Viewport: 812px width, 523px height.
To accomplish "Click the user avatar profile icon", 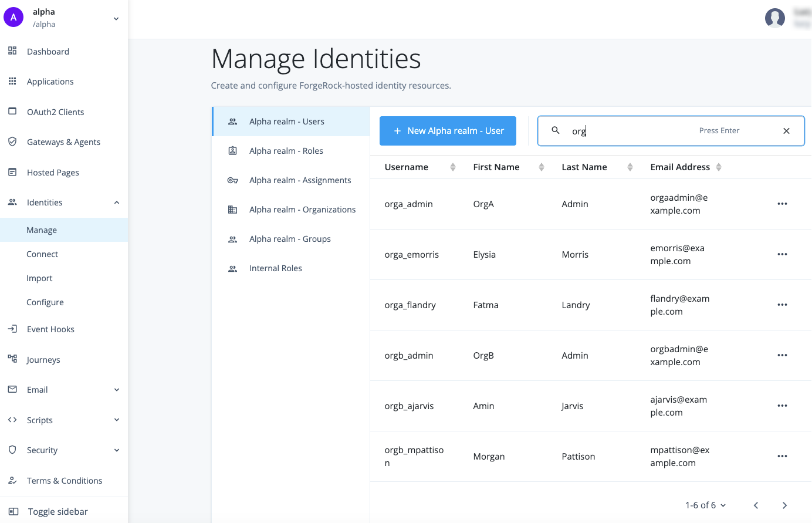I will tap(774, 18).
